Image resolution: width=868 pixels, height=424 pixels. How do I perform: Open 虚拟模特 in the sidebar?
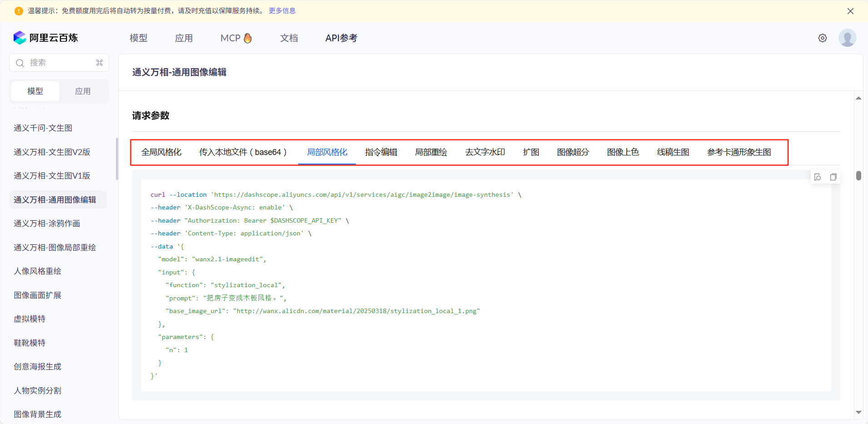30,319
